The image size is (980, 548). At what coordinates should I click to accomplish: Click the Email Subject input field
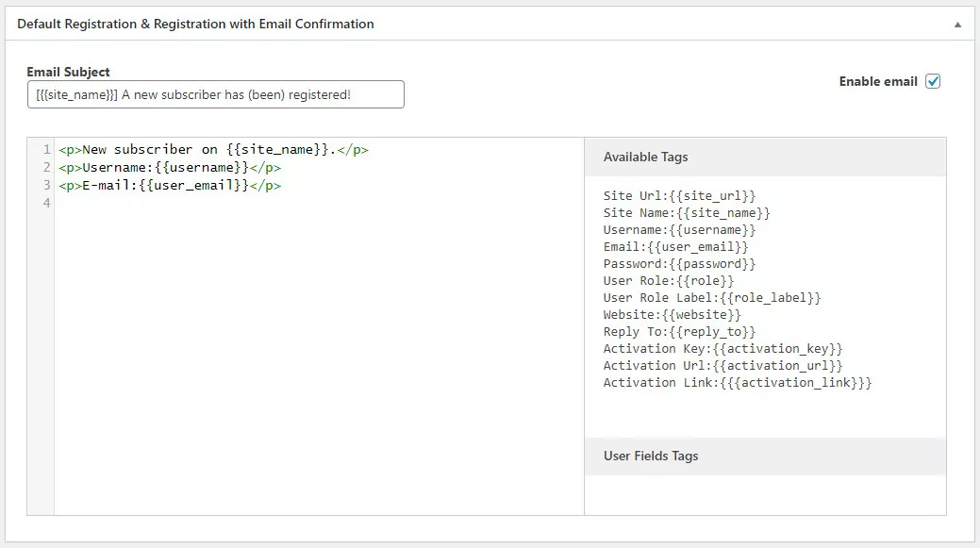pyautogui.click(x=216, y=94)
